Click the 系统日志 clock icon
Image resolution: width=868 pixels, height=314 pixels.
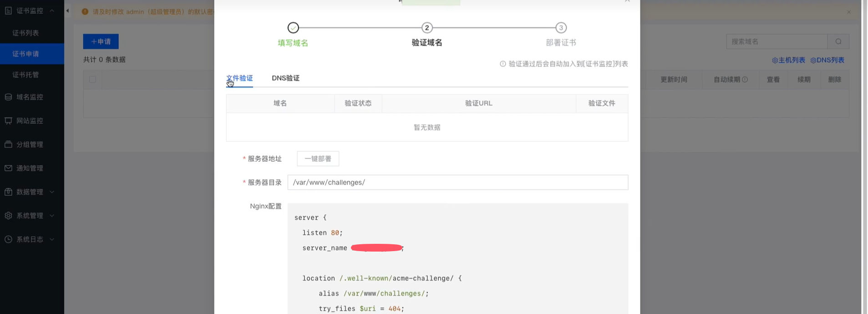pos(8,239)
